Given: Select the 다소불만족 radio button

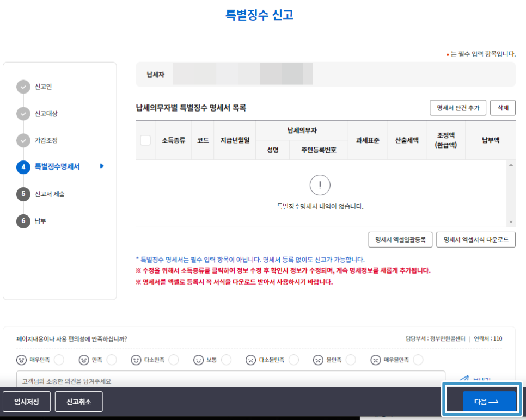Looking at the screenshot, I should 294,360.
